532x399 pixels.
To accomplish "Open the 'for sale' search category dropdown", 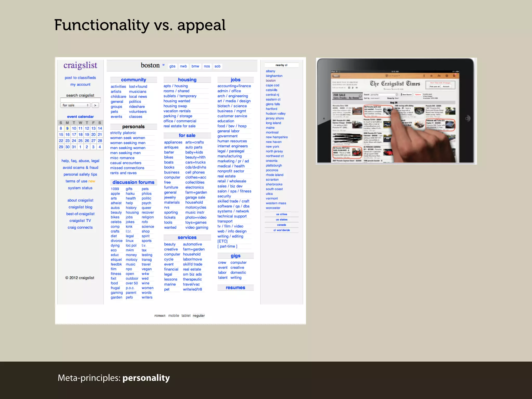I will point(75,105).
